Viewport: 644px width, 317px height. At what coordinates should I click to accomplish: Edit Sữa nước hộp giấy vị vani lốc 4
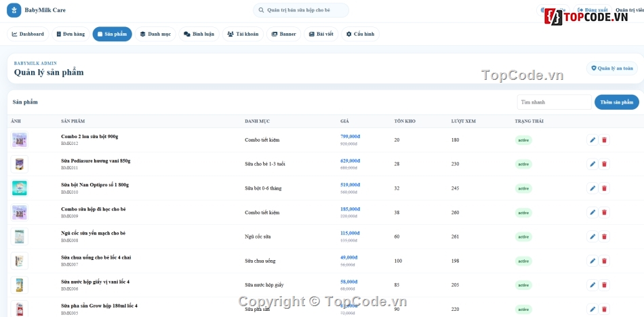pyautogui.click(x=592, y=285)
